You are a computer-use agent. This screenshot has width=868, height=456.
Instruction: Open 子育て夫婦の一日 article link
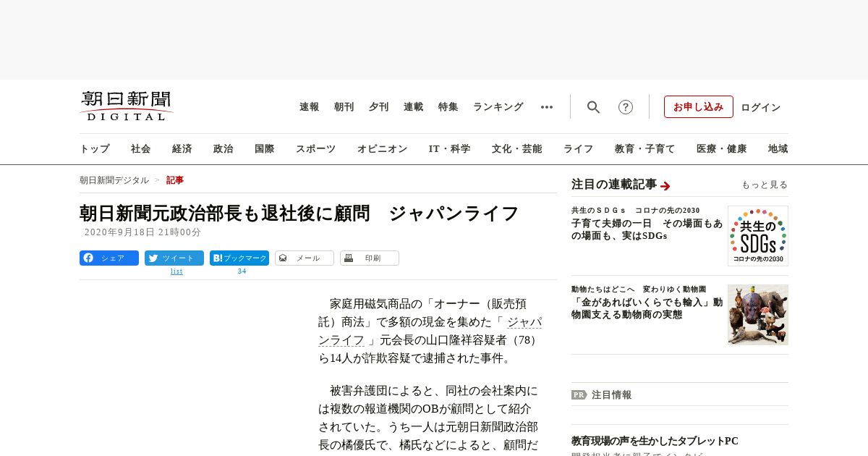647,229
